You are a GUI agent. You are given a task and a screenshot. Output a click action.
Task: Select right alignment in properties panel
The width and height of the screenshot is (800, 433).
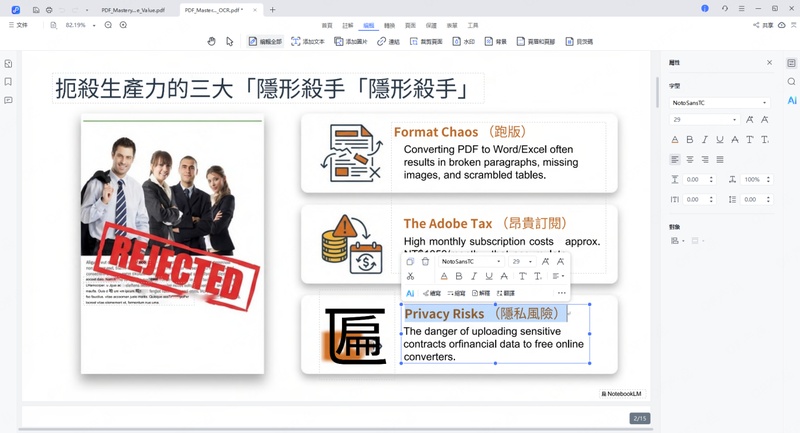705,160
